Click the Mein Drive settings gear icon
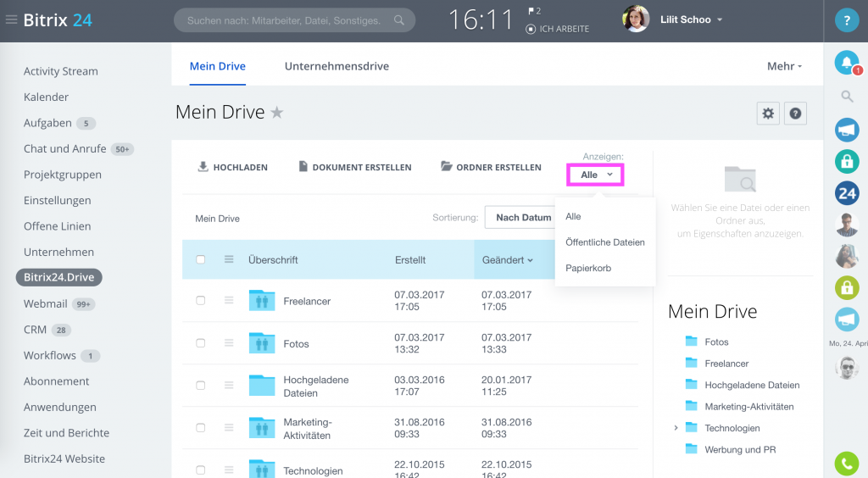The image size is (868, 478). [x=768, y=114]
